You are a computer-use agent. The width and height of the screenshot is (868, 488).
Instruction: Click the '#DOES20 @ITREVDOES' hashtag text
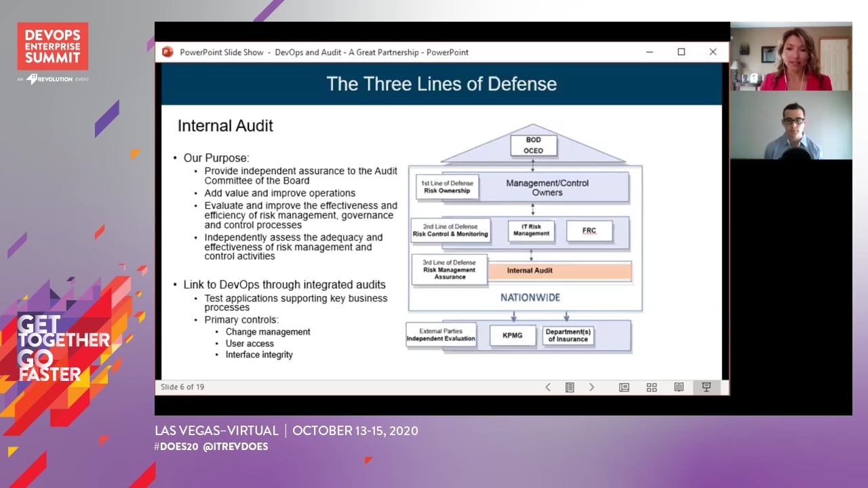211,447
